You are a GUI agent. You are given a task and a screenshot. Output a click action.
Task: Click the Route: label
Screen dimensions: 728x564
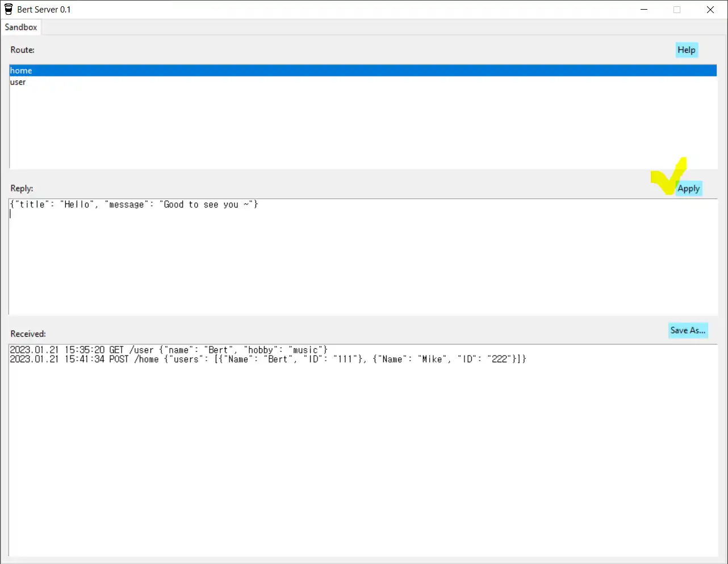coord(23,50)
